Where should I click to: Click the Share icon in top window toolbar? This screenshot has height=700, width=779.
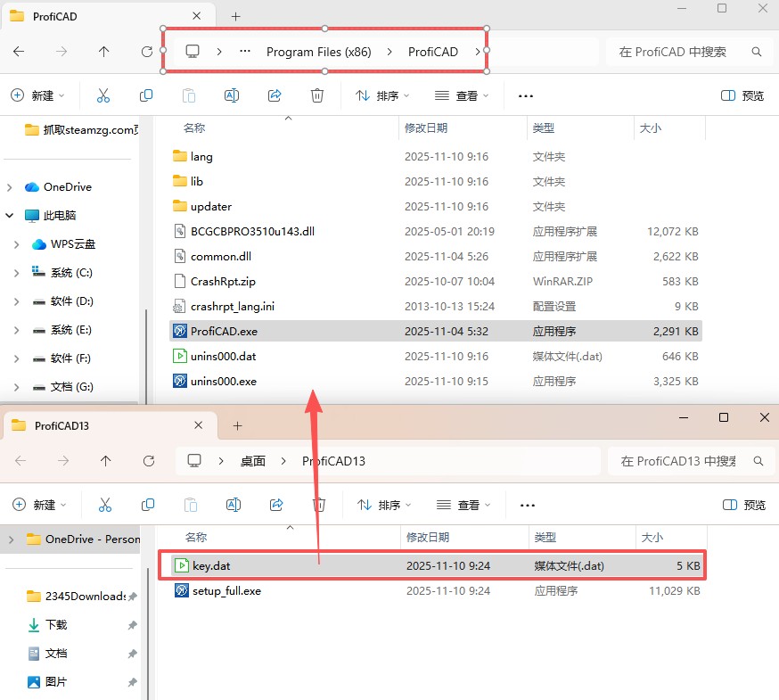click(x=275, y=95)
